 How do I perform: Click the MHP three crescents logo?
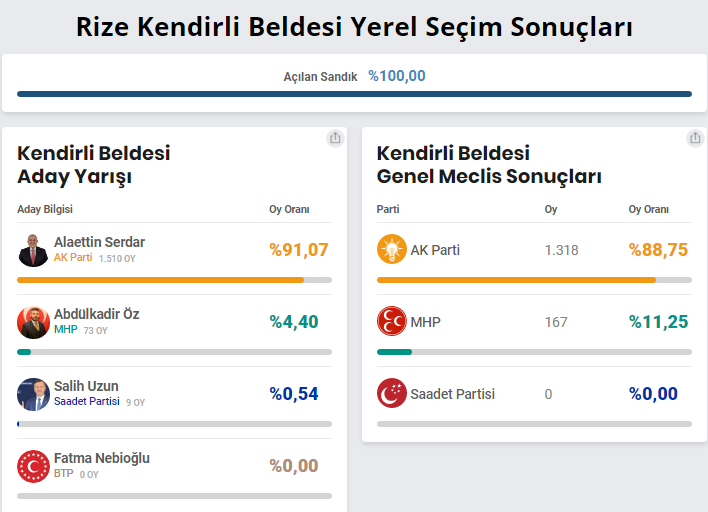click(391, 321)
